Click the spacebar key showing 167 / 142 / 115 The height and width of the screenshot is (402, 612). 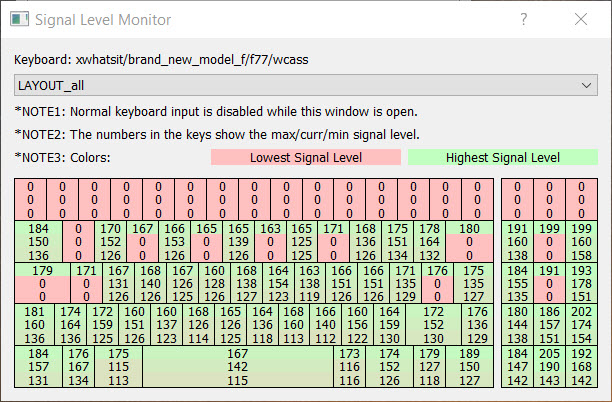(238, 367)
